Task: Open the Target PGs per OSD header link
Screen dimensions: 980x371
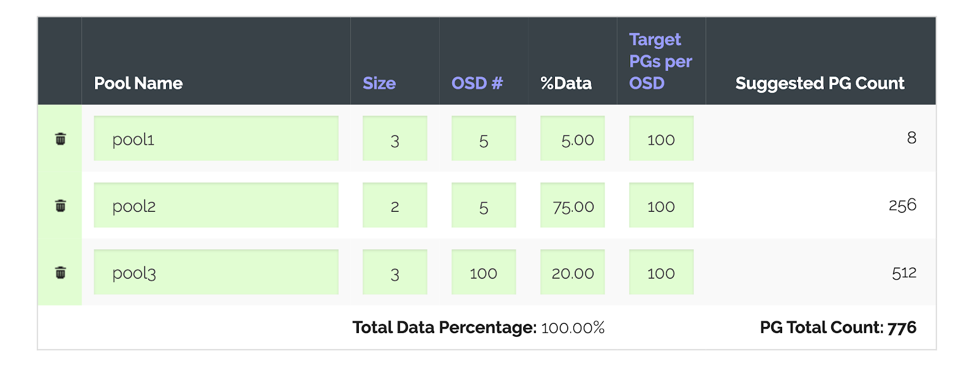Action: 660,61
